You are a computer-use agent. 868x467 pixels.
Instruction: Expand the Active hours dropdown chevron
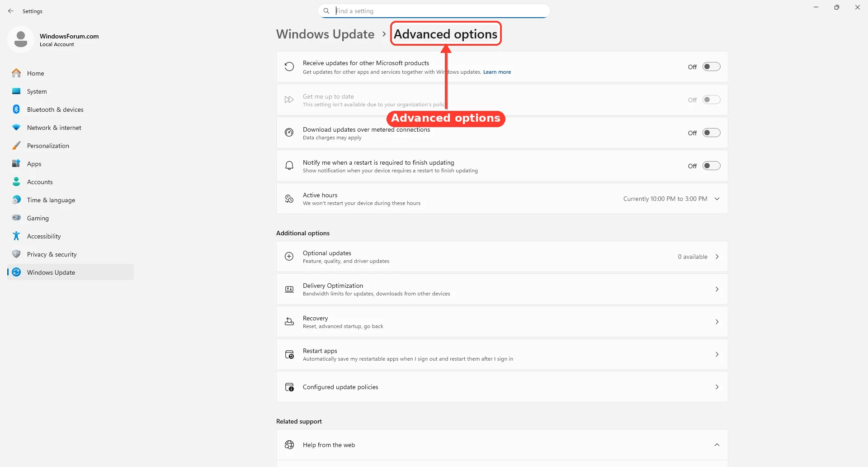[x=717, y=199]
